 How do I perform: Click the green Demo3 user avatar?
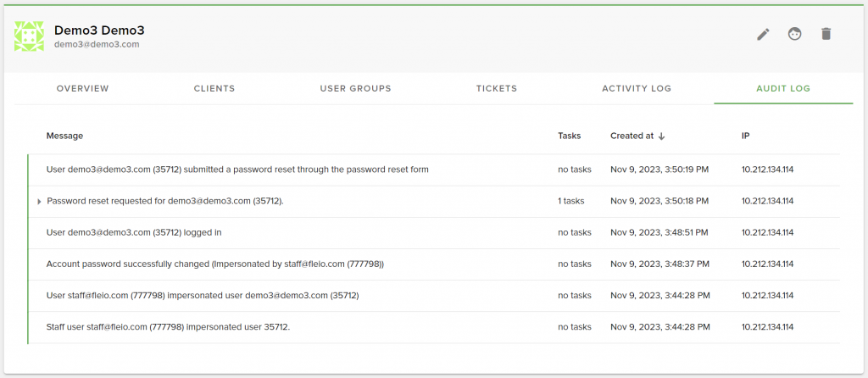click(29, 36)
